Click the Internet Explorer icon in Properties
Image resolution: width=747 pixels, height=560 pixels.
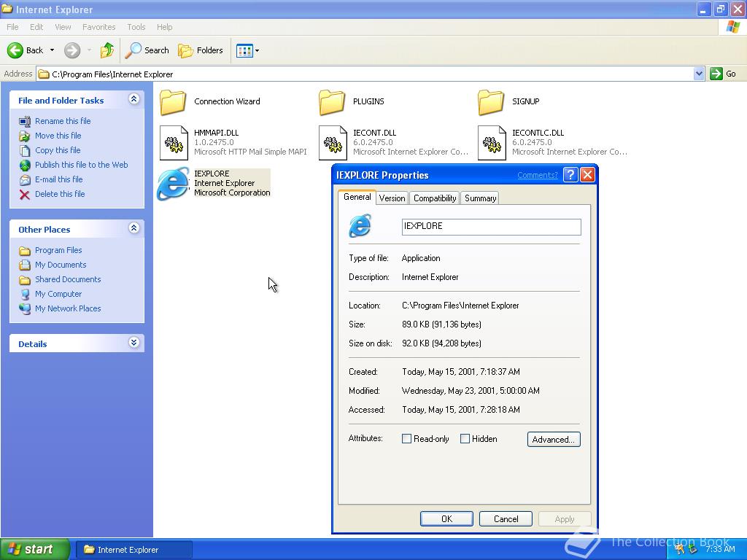point(360,226)
